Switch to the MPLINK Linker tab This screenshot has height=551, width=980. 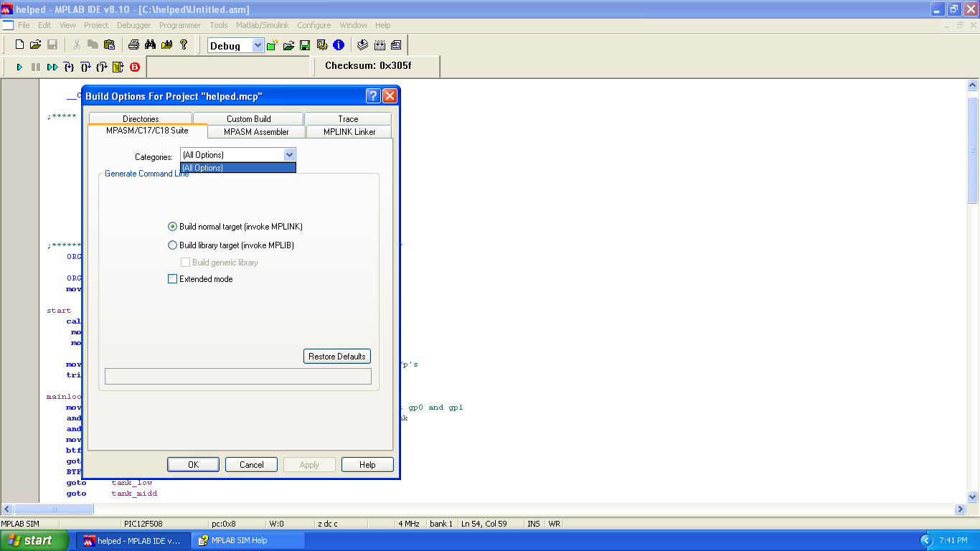point(349,132)
